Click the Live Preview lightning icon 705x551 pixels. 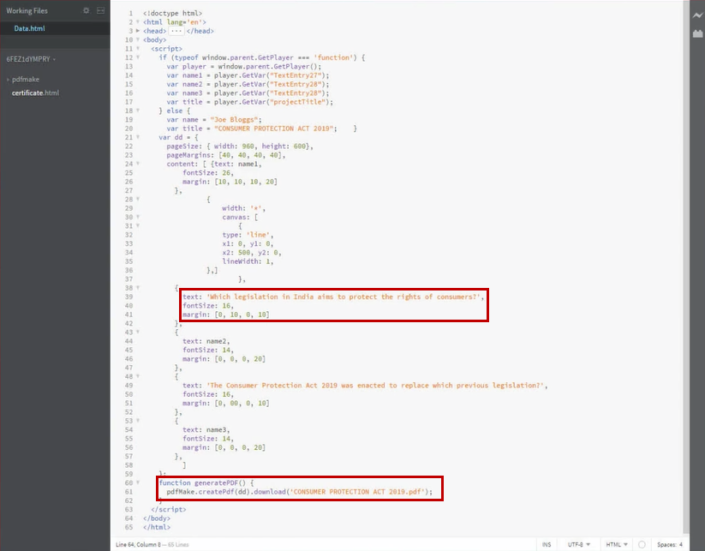[697, 15]
